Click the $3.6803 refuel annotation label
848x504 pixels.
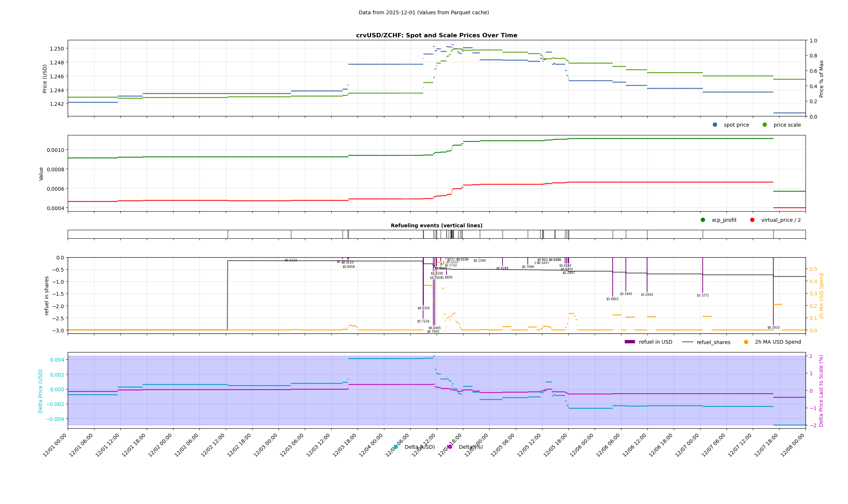612,299
